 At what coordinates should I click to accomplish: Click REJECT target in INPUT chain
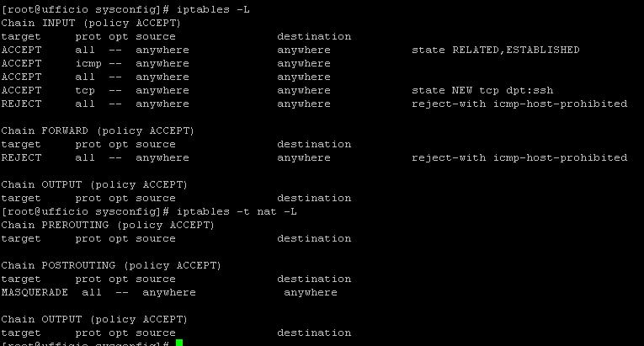[21, 104]
